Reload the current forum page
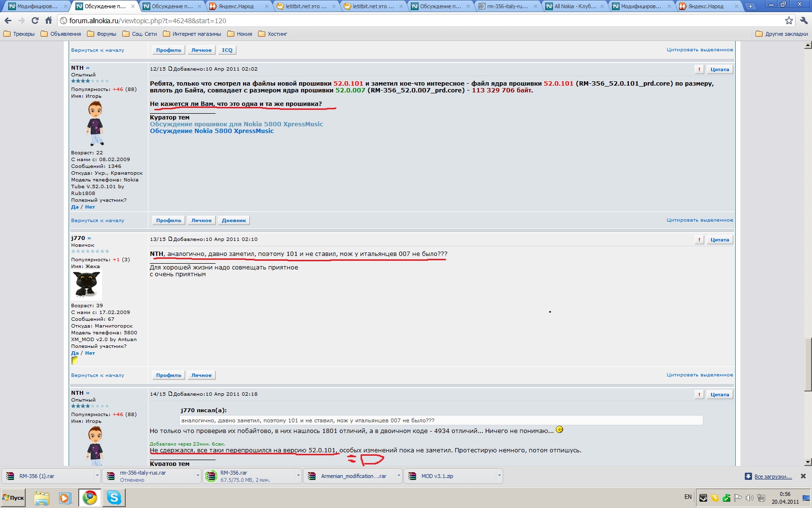Image resolution: width=812 pixels, height=508 pixels. click(35, 21)
